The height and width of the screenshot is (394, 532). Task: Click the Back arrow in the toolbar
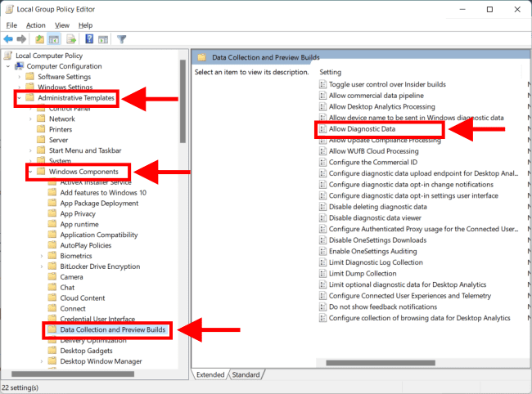[8, 38]
